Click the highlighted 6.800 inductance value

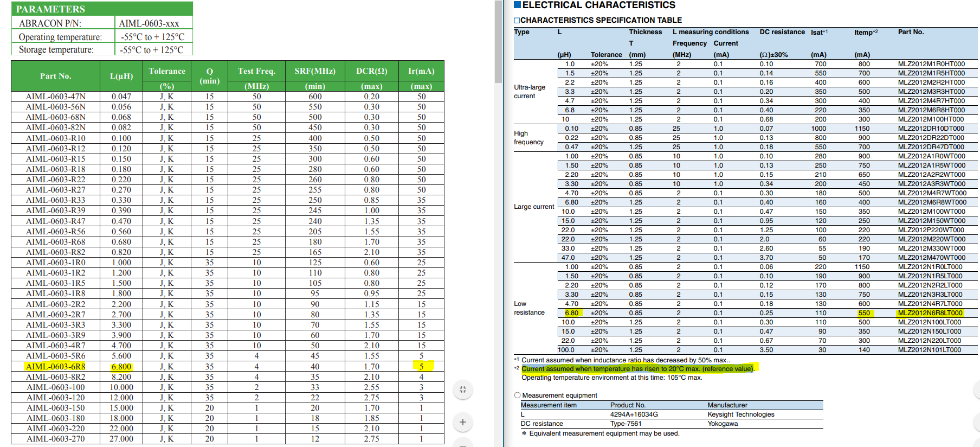(x=121, y=367)
